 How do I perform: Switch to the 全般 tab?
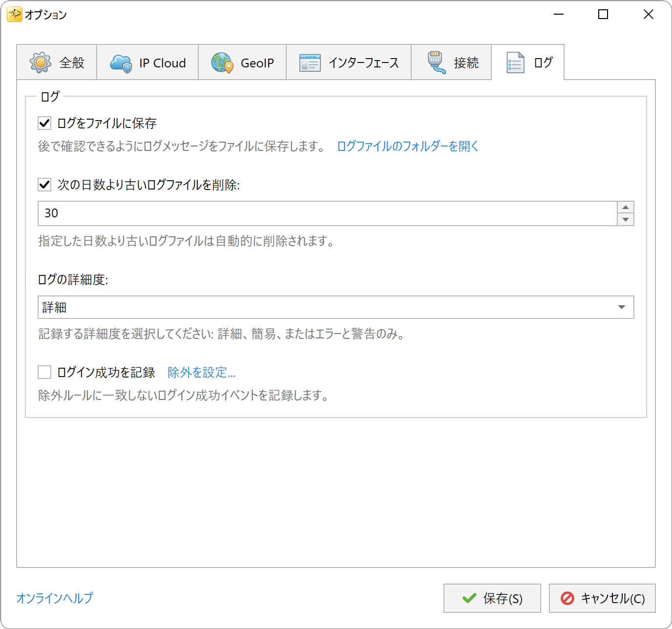point(57,63)
